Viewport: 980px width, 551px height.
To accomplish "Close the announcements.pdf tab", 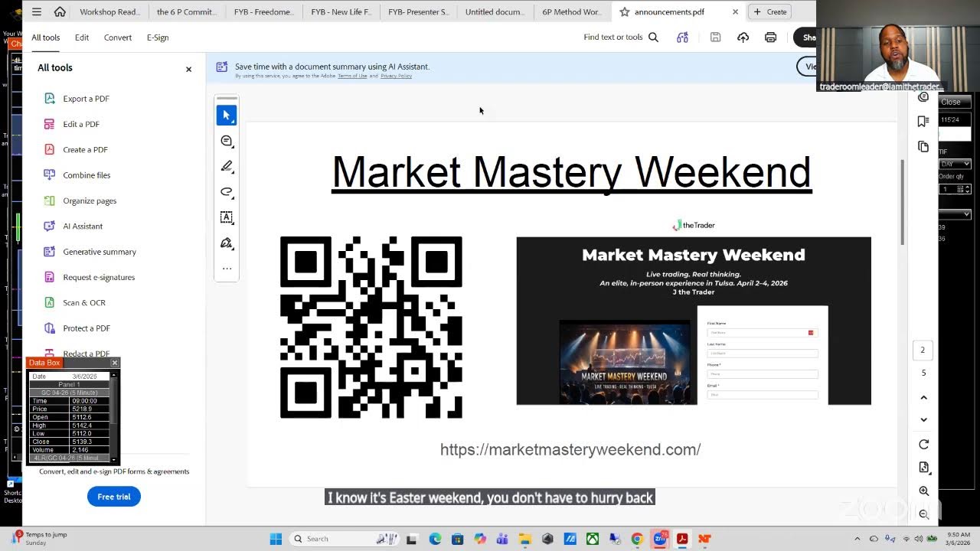I will coord(735,11).
